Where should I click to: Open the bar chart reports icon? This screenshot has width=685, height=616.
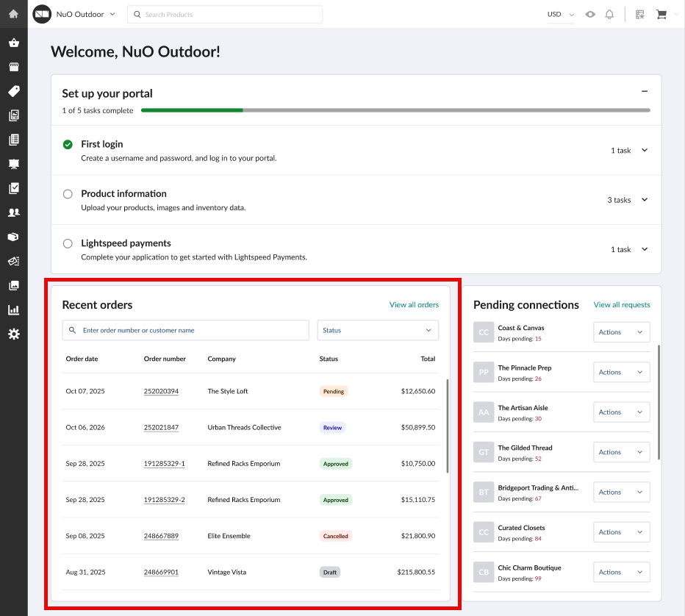(13, 309)
